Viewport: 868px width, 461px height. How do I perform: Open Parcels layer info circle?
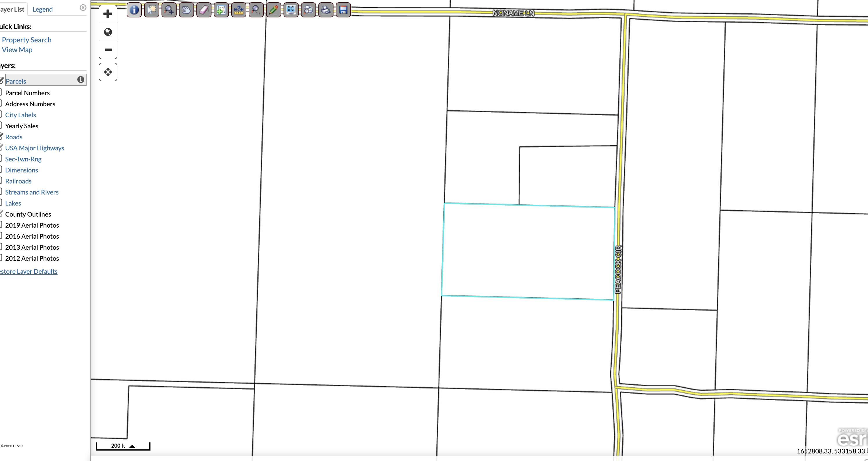click(x=81, y=80)
